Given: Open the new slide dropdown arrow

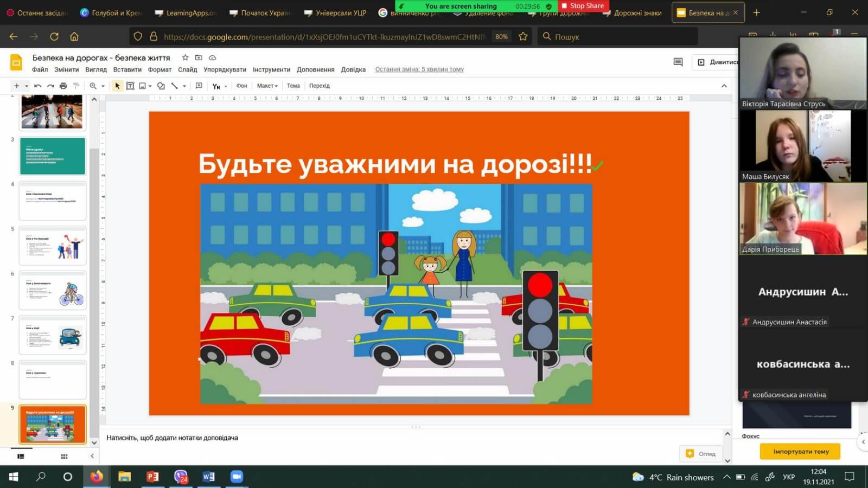Looking at the screenshot, I should (x=26, y=86).
